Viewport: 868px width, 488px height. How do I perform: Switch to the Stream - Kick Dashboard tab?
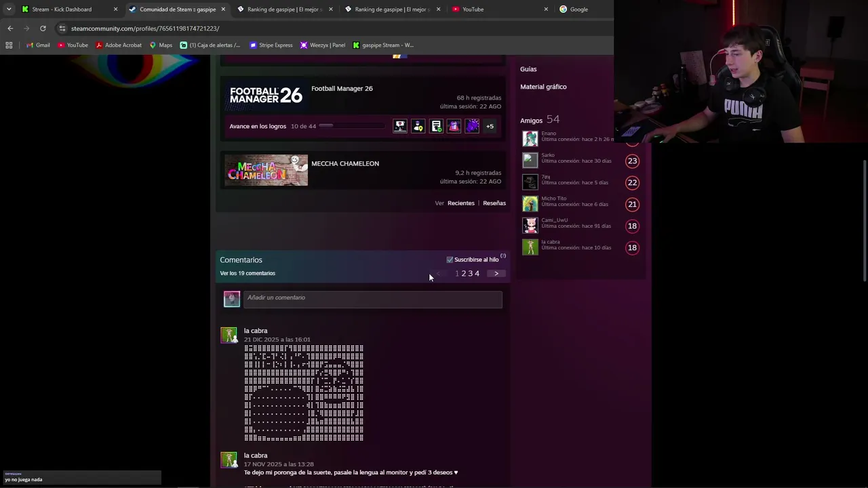click(x=61, y=9)
